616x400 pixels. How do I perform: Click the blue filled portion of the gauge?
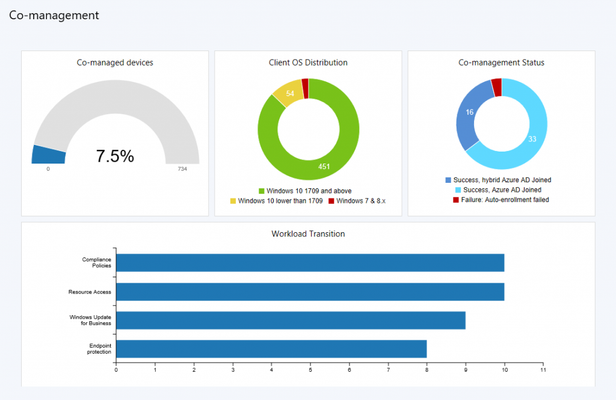pos(49,155)
